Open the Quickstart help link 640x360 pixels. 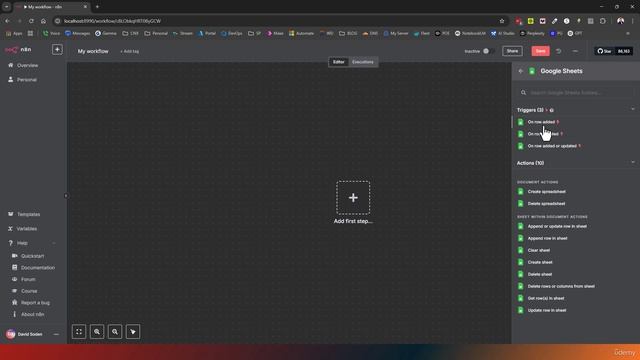[28, 256]
